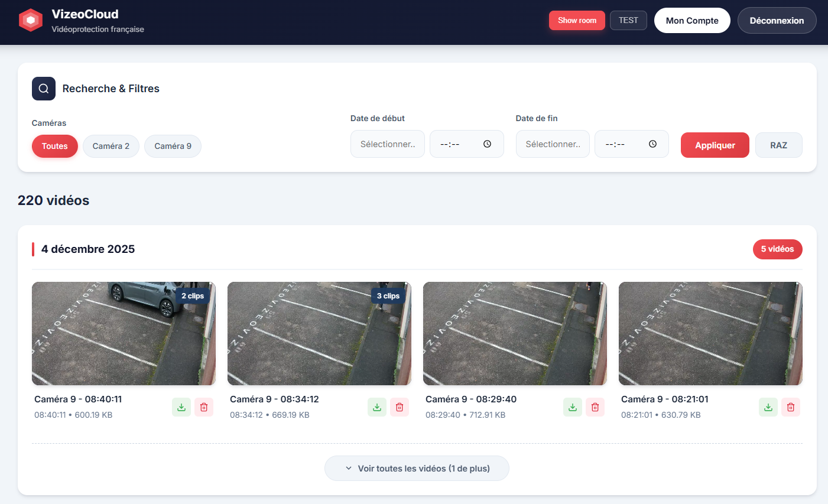The height and width of the screenshot is (504, 828).
Task: Click the VizeoCloud hexagon logo
Action: coord(31,21)
